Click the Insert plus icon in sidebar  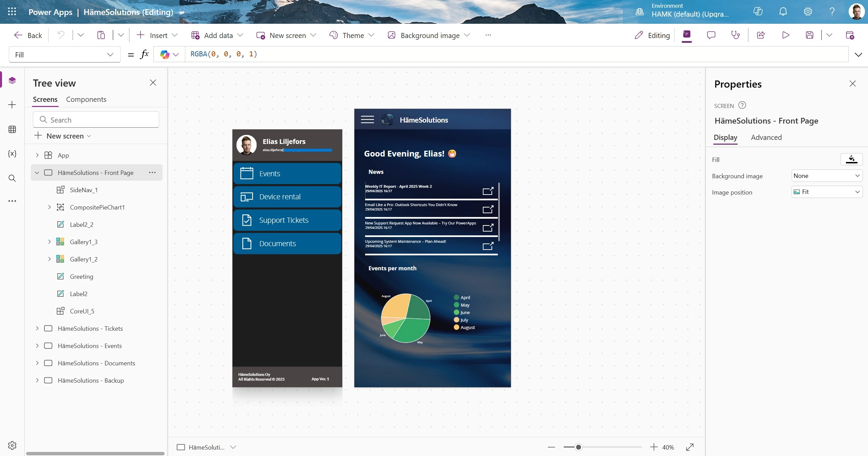[12, 105]
